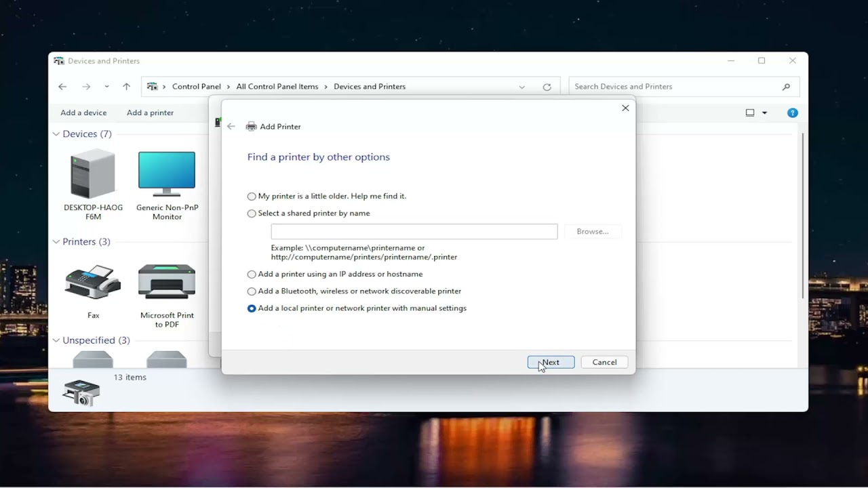Image resolution: width=868 pixels, height=488 pixels.
Task: Click the Search Devices and Printers field
Action: 671,87
